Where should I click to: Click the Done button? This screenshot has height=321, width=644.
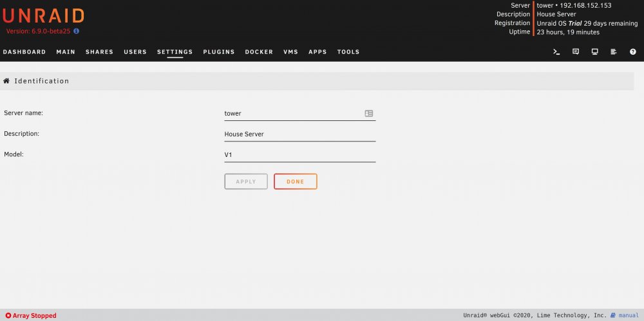296,181
